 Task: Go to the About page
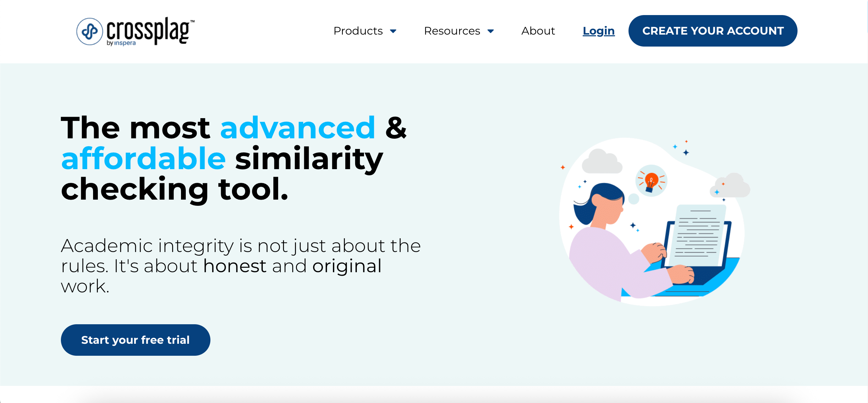coord(538,31)
